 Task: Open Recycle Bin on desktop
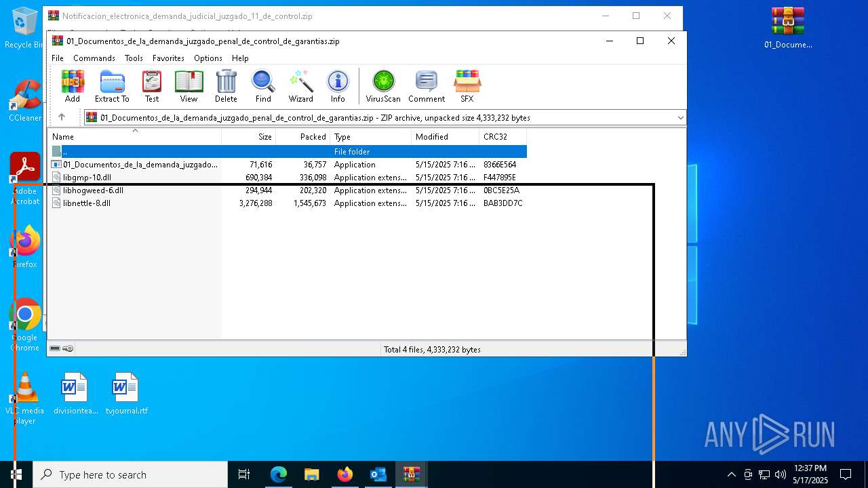pyautogui.click(x=23, y=28)
